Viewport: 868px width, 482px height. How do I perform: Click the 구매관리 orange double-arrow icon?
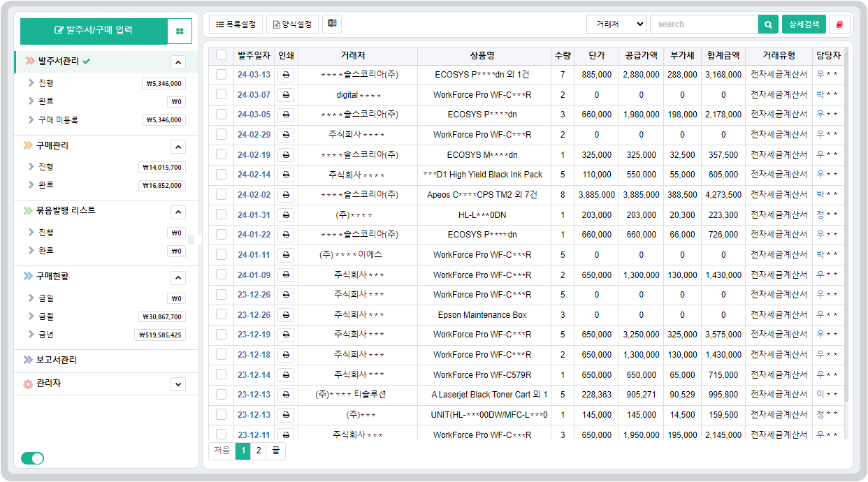pos(28,145)
